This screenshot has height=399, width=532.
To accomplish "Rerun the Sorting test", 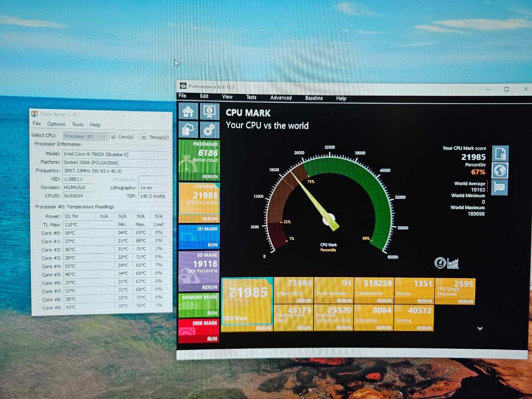I will pyautogui.click(x=424, y=328).
